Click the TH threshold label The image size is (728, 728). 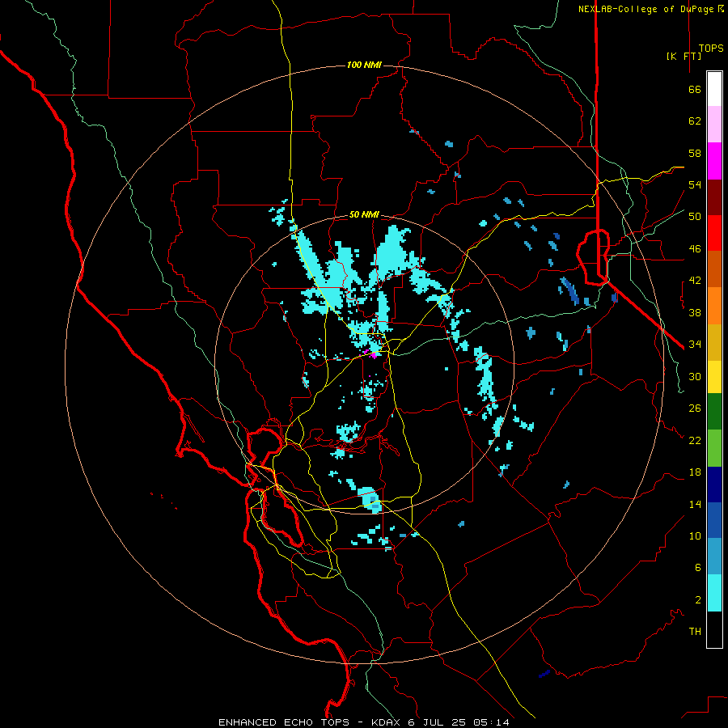695,632
